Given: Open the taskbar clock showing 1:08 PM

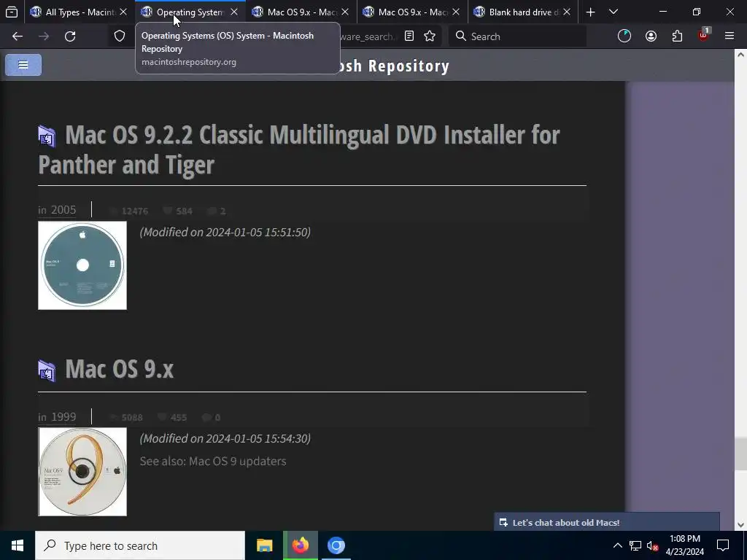Looking at the screenshot, I should [x=684, y=545].
